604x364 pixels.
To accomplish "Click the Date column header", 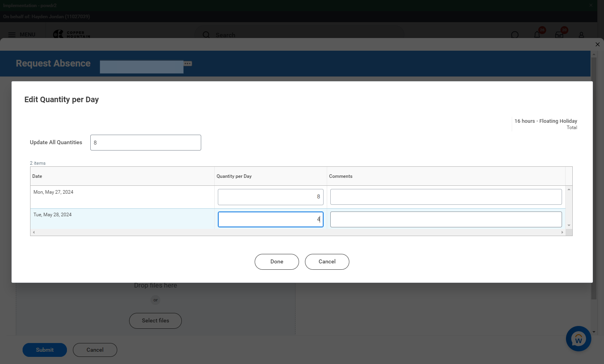I will (122, 176).
